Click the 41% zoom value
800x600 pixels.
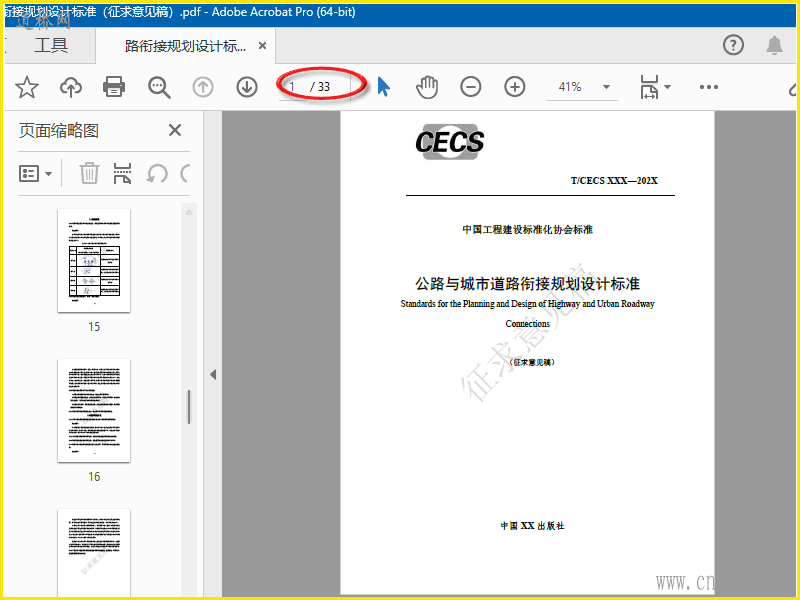coord(570,87)
